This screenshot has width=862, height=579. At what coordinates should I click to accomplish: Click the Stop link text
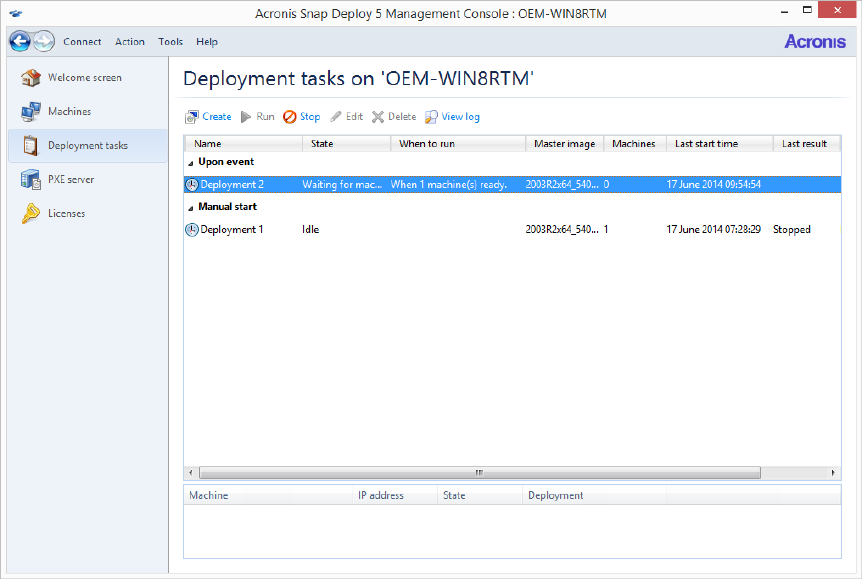tap(310, 117)
